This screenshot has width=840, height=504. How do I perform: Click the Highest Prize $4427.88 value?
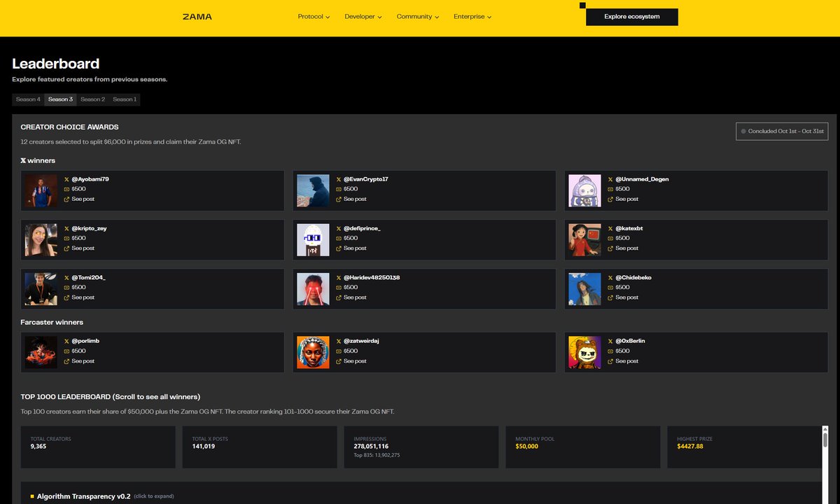tap(690, 447)
